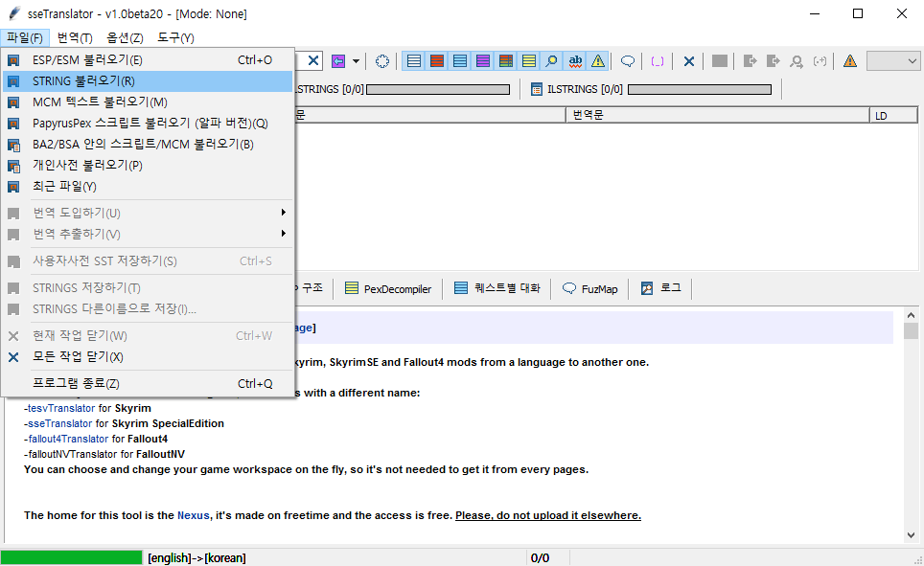Open the dropdown arrow beside the green back icon
This screenshot has height=566, width=924.
click(355, 60)
